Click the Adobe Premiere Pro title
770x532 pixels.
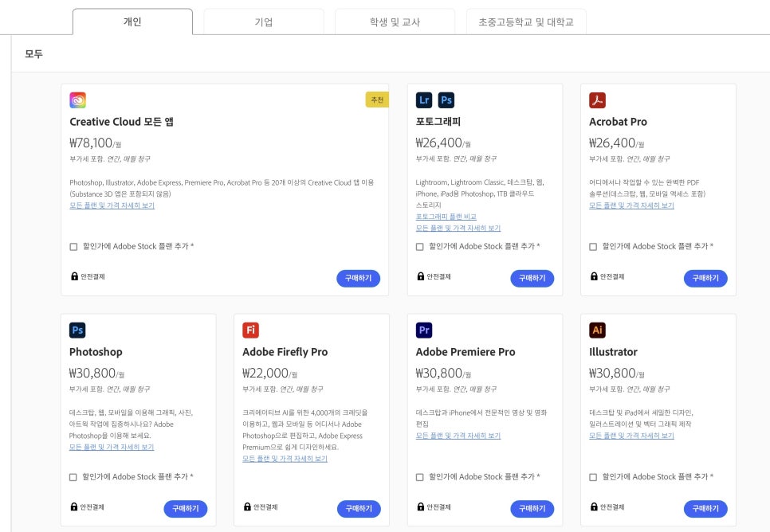pos(466,352)
